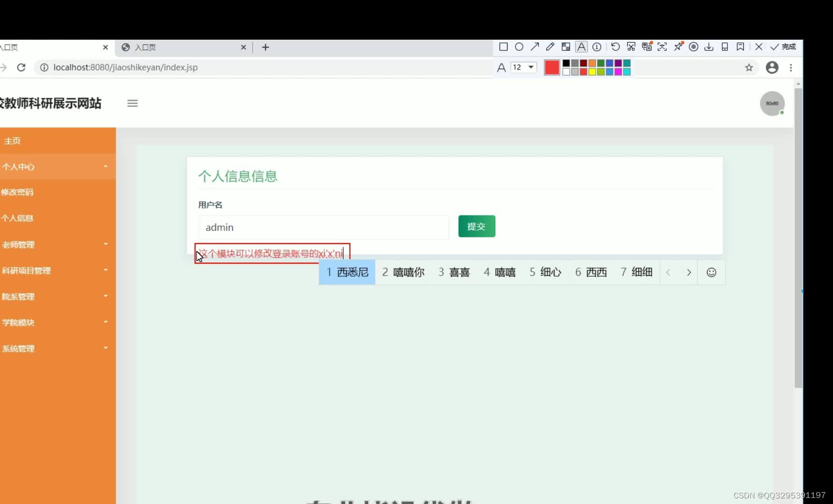The height and width of the screenshot is (504, 833).
Task: Pick the black color swatch
Action: [566, 63]
